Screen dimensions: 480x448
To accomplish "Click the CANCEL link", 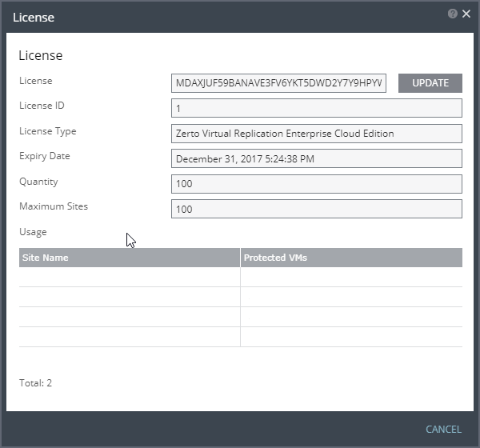I will click(443, 430).
